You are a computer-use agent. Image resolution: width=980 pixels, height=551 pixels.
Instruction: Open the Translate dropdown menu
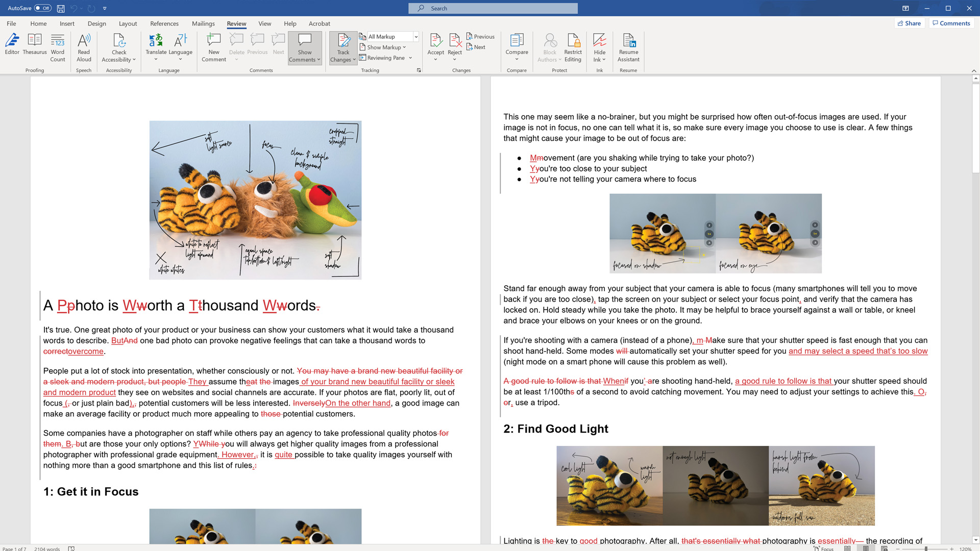[156, 48]
